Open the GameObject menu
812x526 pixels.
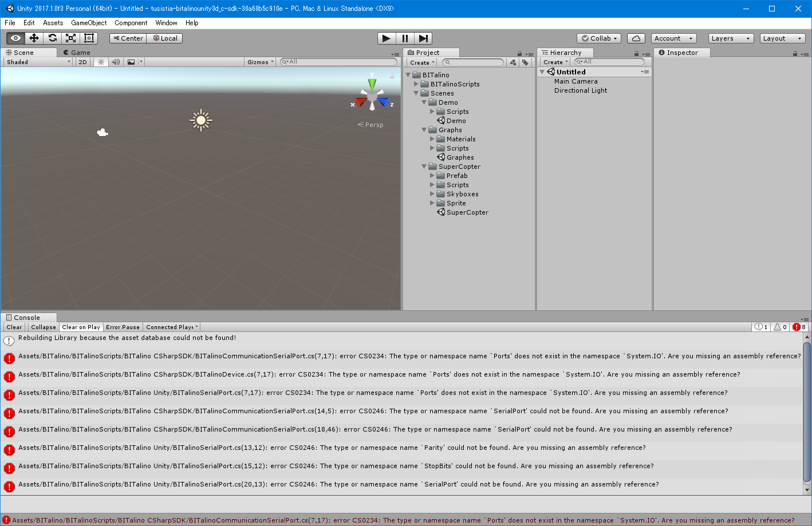coord(89,23)
